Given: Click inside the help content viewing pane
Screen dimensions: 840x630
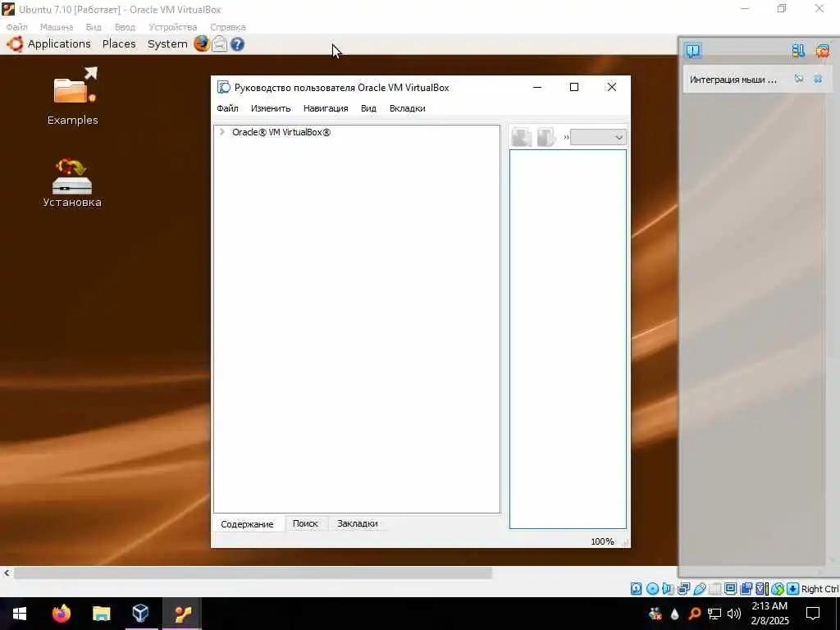Looking at the screenshot, I should tap(568, 339).
